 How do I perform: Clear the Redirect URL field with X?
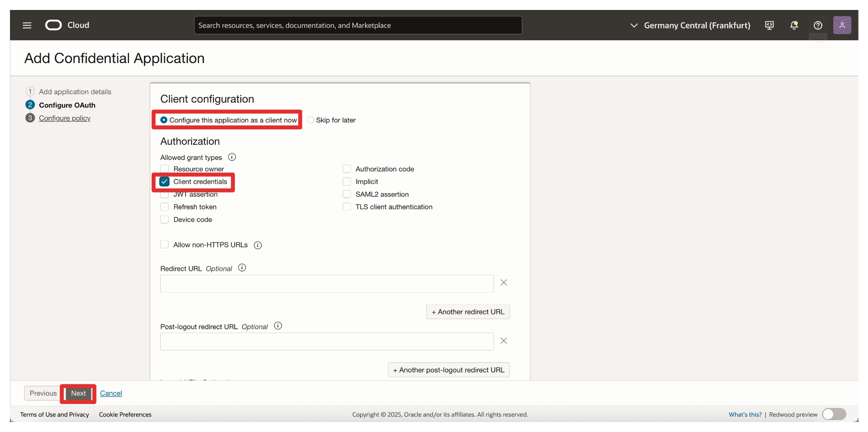coord(503,283)
